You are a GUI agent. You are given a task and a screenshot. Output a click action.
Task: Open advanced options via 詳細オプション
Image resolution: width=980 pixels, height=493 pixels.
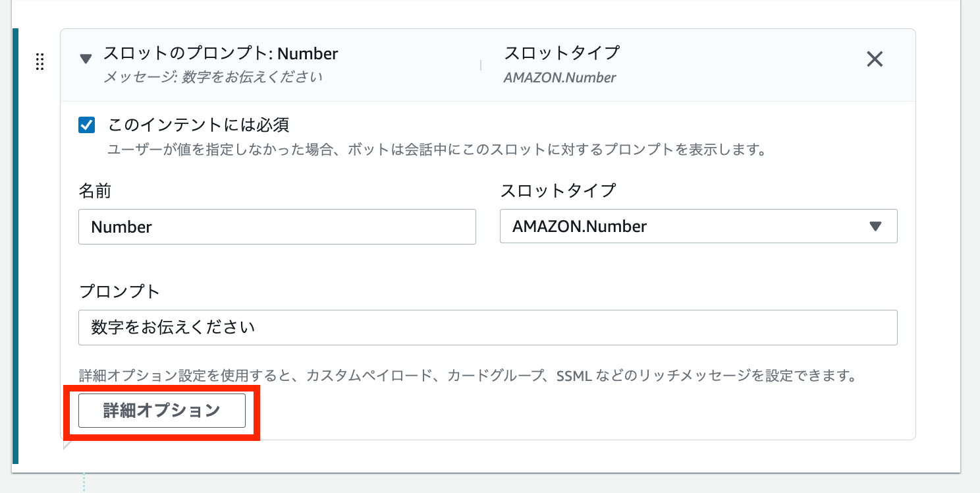(x=161, y=410)
